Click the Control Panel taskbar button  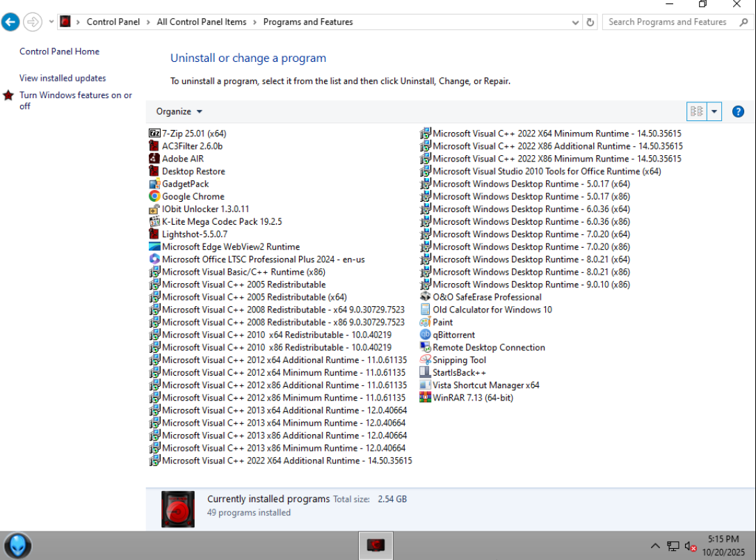[x=376, y=545]
